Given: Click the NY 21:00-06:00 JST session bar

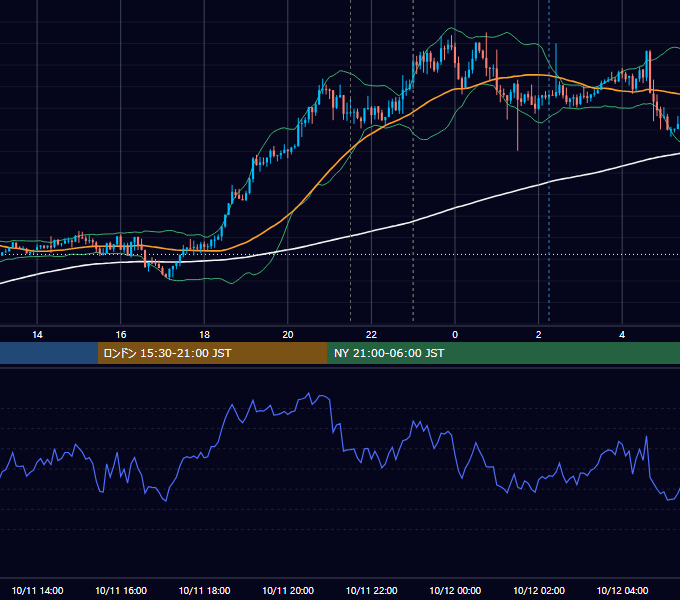Looking at the screenshot, I should [x=503, y=353].
